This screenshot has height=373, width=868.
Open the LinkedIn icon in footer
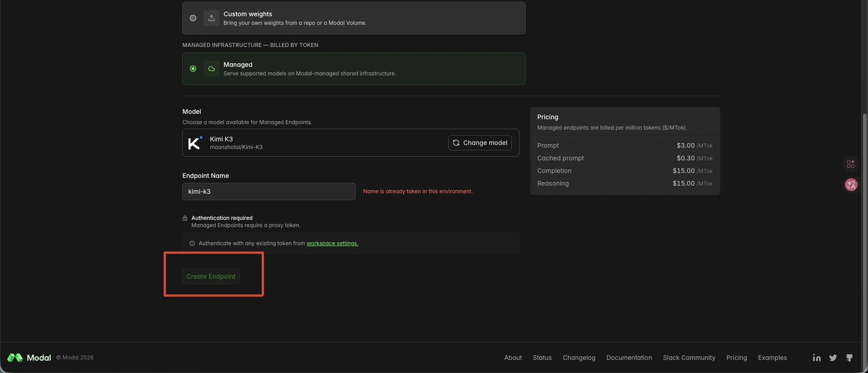coord(816,358)
